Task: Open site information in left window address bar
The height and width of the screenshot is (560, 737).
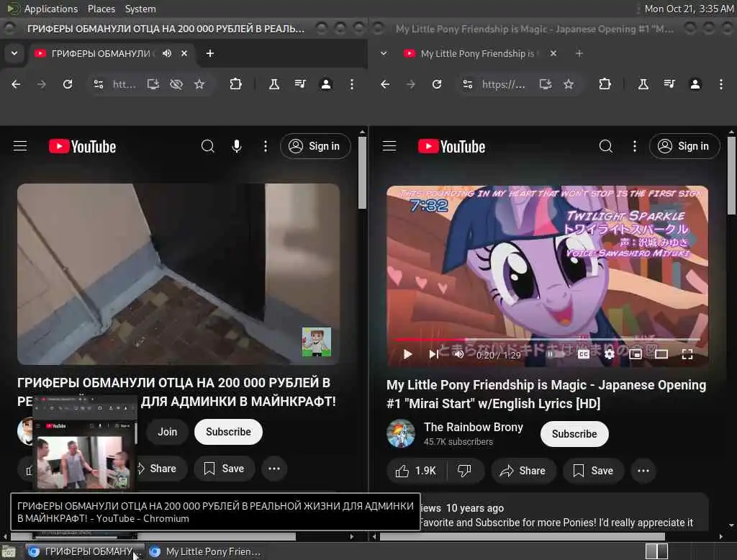Action: point(98,84)
